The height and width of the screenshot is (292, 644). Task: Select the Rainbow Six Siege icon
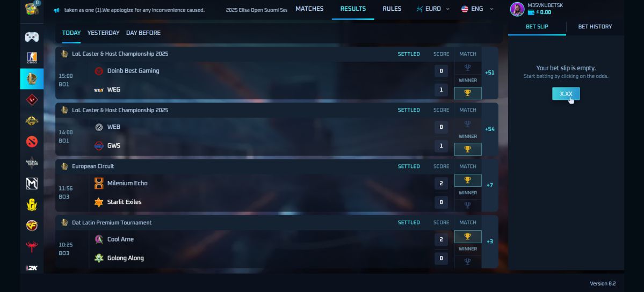tap(32, 205)
